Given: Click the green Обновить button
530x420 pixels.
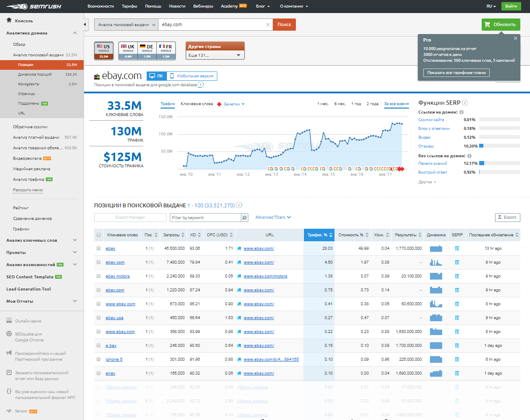Looking at the screenshot, I should pyautogui.click(x=501, y=24).
